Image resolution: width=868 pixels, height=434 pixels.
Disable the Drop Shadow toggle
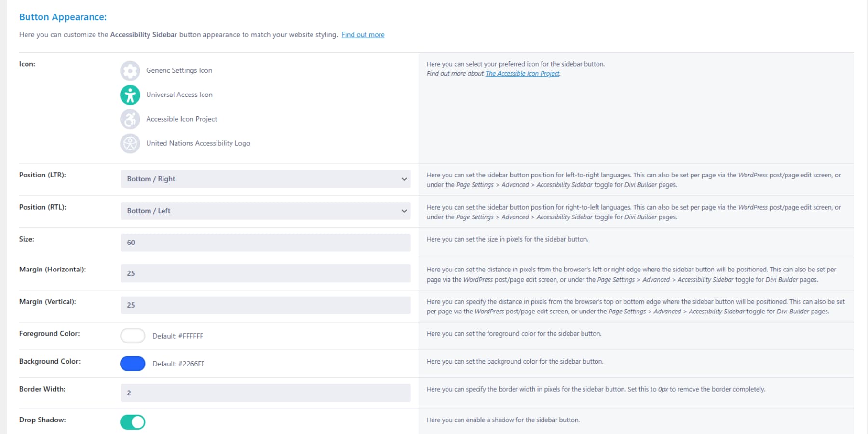point(133,421)
